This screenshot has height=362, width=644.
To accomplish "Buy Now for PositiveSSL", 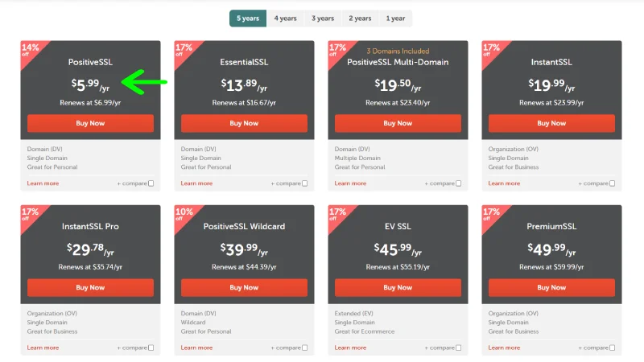I will click(90, 123).
